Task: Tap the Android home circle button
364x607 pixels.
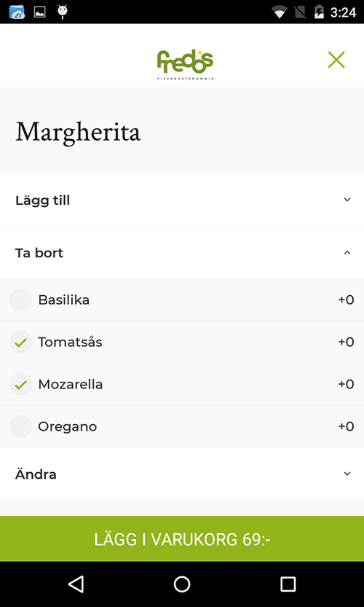Action: [182, 584]
